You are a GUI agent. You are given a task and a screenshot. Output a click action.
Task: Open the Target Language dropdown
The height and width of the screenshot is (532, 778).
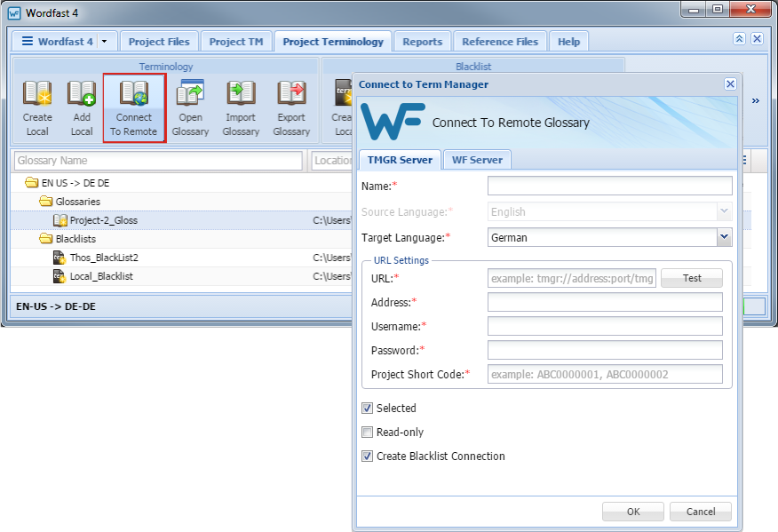click(x=724, y=237)
